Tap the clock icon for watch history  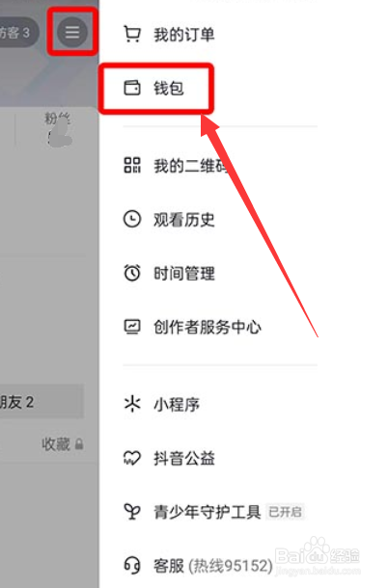(x=132, y=219)
